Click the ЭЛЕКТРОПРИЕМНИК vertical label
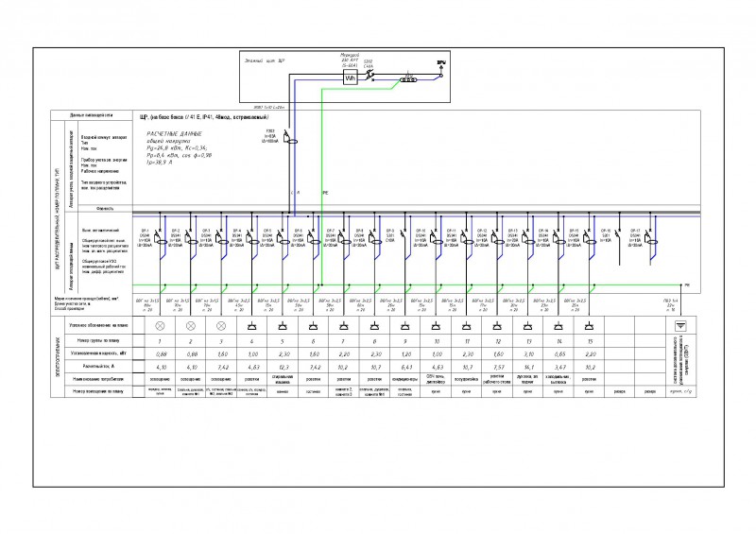The height and width of the screenshot is (534, 756). (x=58, y=357)
